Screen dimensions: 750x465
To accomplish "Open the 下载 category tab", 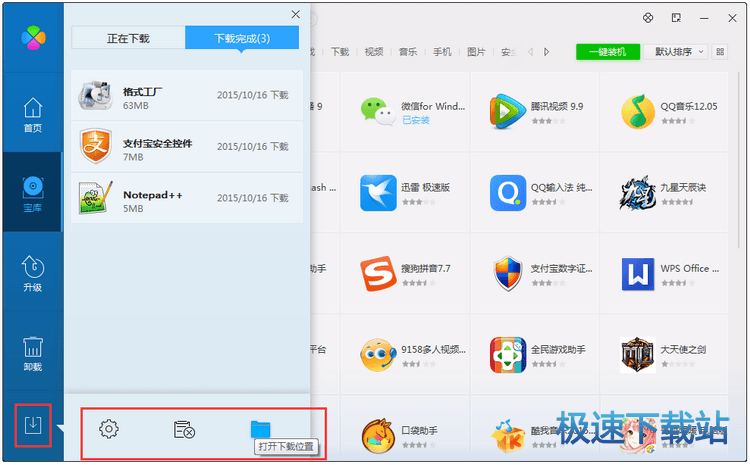I will 340,52.
